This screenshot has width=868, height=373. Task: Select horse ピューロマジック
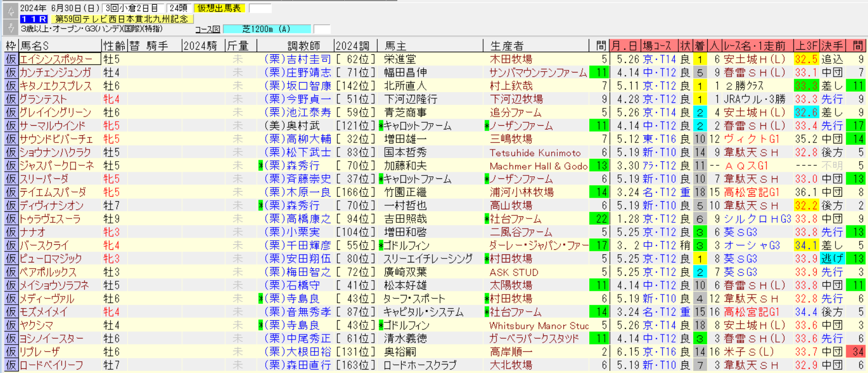(x=51, y=258)
